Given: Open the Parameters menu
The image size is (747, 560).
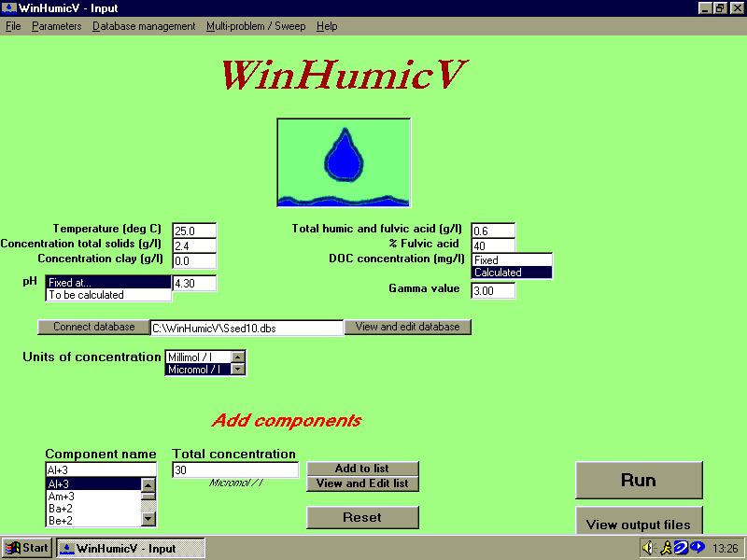Looking at the screenshot, I should [x=57, y=26].
